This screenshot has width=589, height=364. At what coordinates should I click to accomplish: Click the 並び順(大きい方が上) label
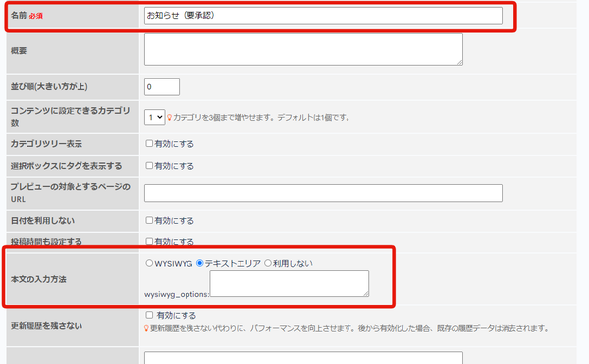49,86
